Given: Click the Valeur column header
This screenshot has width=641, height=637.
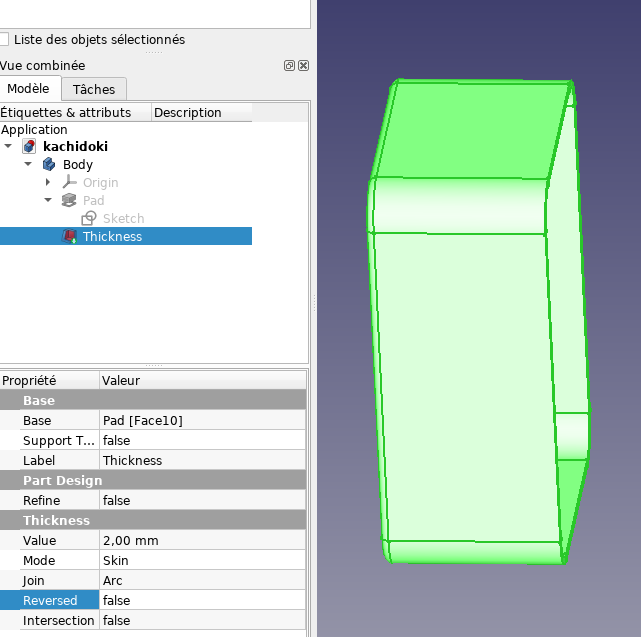Looking at the screenshot, I should pos(203,381).
